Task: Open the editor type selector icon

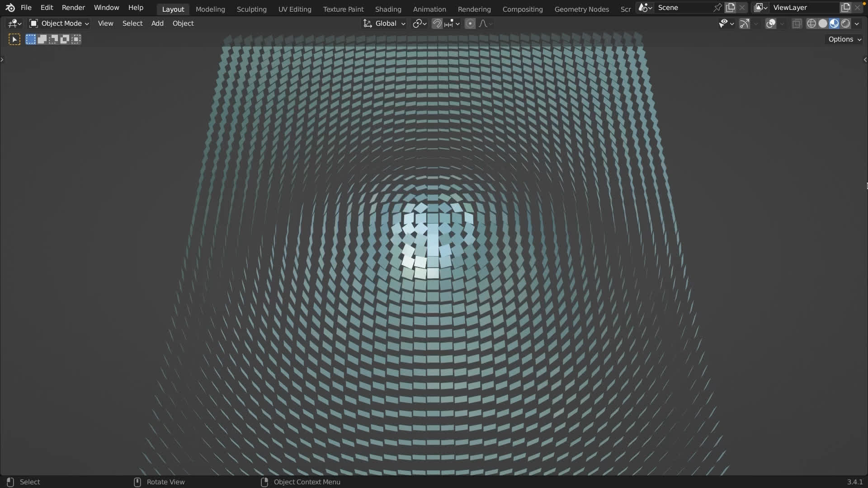Action: (14, 23)
